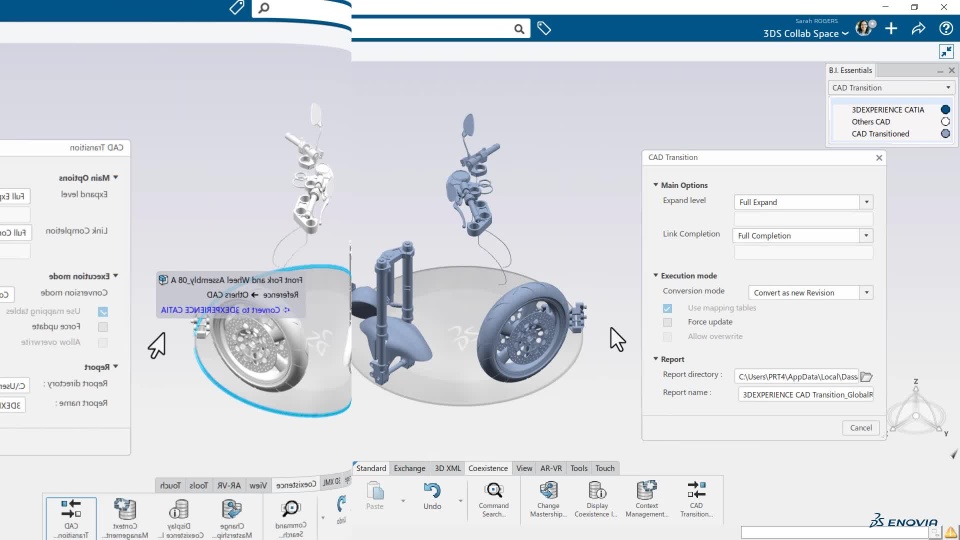Open the Paste dropdown arrow
Image resolution: width=960 pixels, height=540 pixels.
click(403, 501)
